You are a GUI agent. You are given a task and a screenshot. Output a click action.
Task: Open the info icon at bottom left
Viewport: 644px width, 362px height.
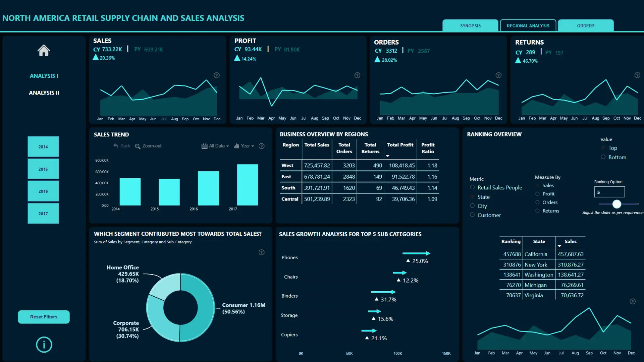pyautogui.click(x=44, y=345)
